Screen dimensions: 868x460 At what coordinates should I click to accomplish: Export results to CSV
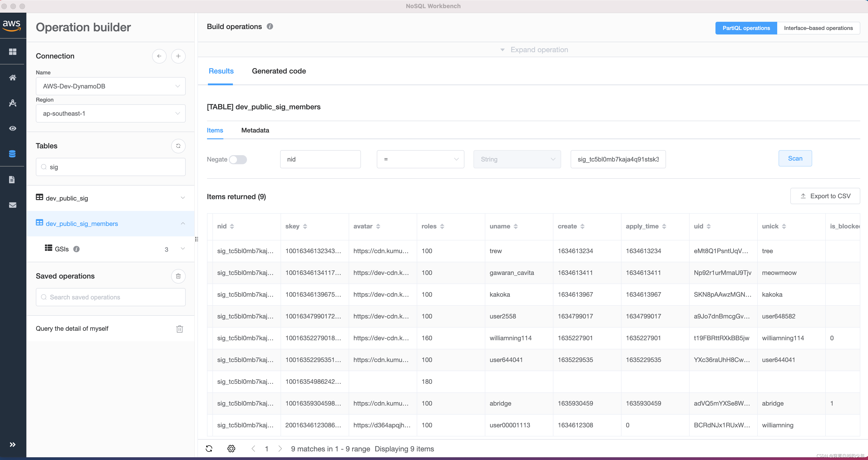tap(825, 196)
